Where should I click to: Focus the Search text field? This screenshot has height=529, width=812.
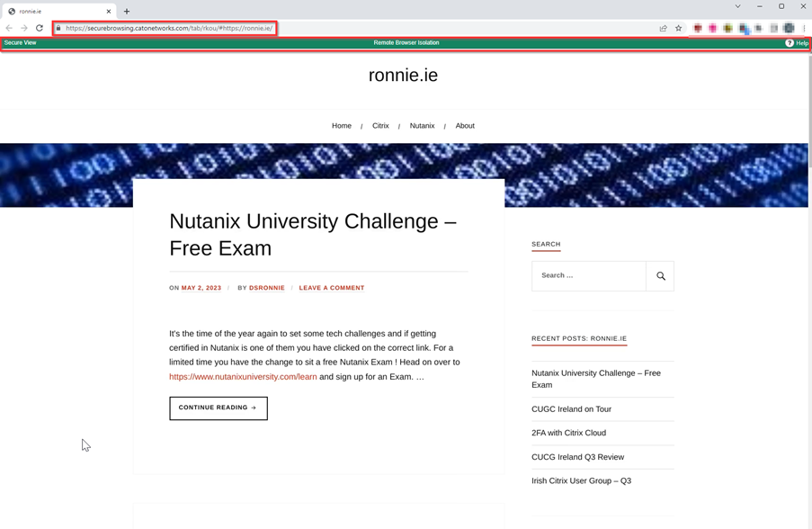point(589,276)
